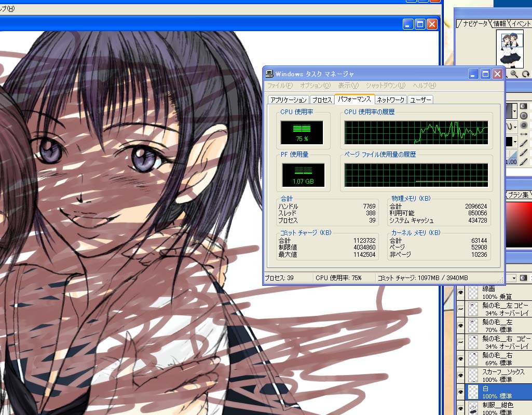Viewport: 532px width, 415px height.
Task: Switch to アプリケーション tab in Task Manager
Action: coord(289,100)
